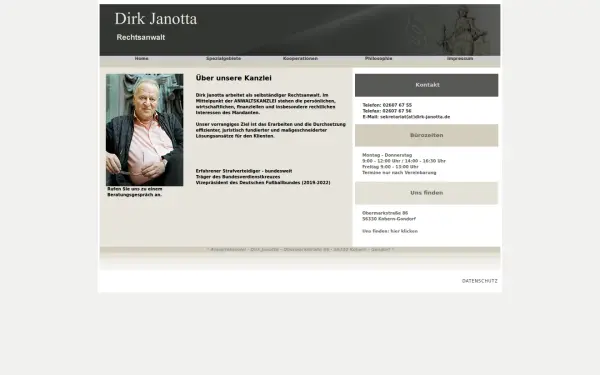Click the Telefax number line

pos(387,111)
